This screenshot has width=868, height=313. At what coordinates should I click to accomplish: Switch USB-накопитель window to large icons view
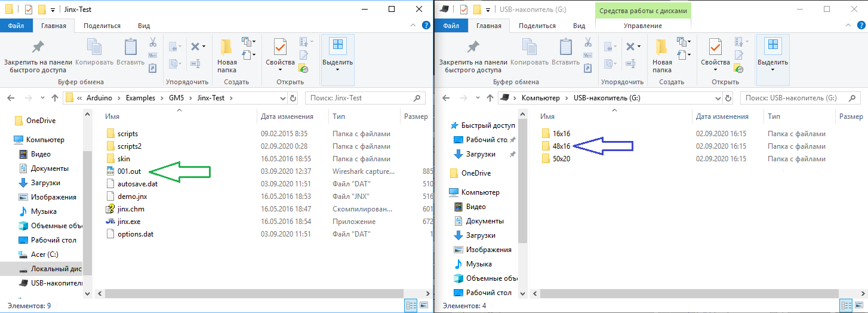coord(858,305)
